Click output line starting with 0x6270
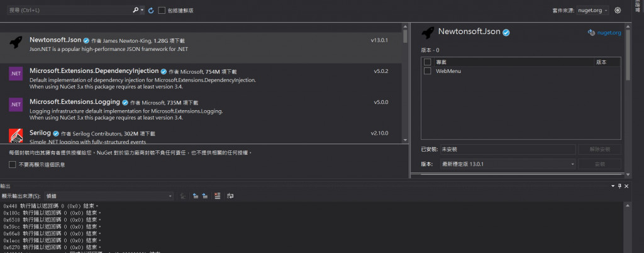Image resolution: width=644 pixels, height=253 pixels. click(x=52, y=247)
